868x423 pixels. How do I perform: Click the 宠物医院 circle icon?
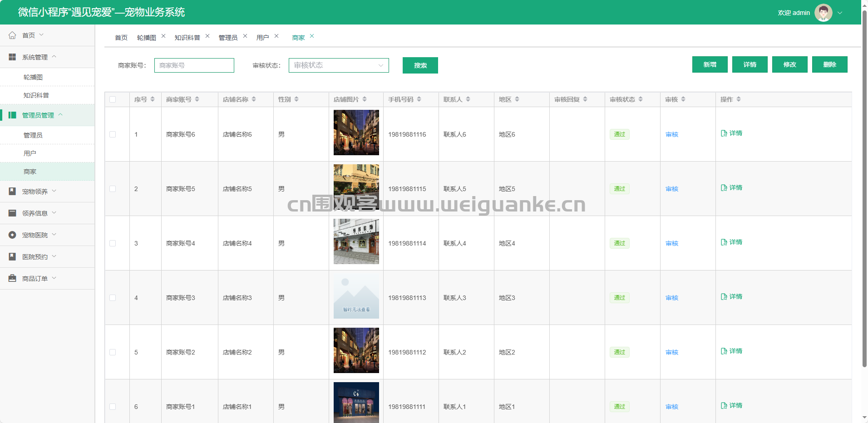tap(12, 235)
